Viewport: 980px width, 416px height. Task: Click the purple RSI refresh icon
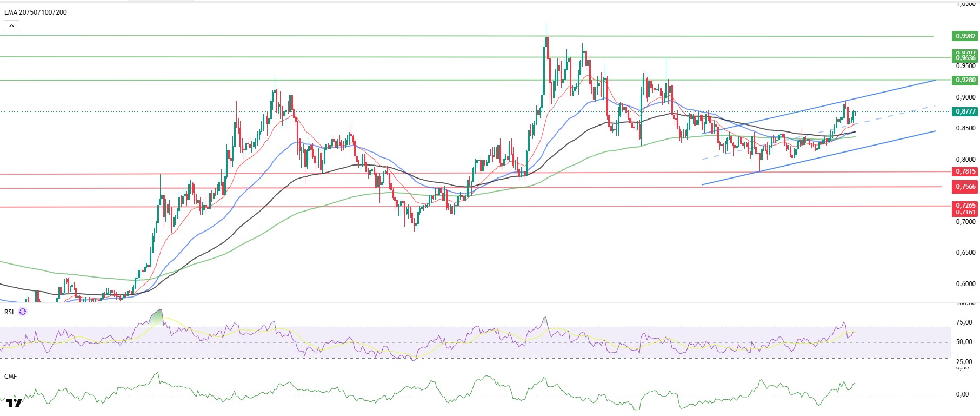tap(23, 312)
